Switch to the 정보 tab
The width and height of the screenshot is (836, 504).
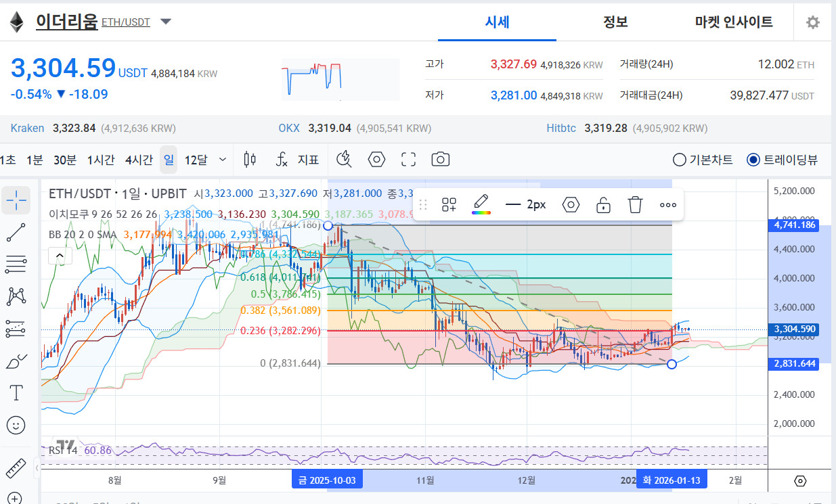(x=615, y=22)
